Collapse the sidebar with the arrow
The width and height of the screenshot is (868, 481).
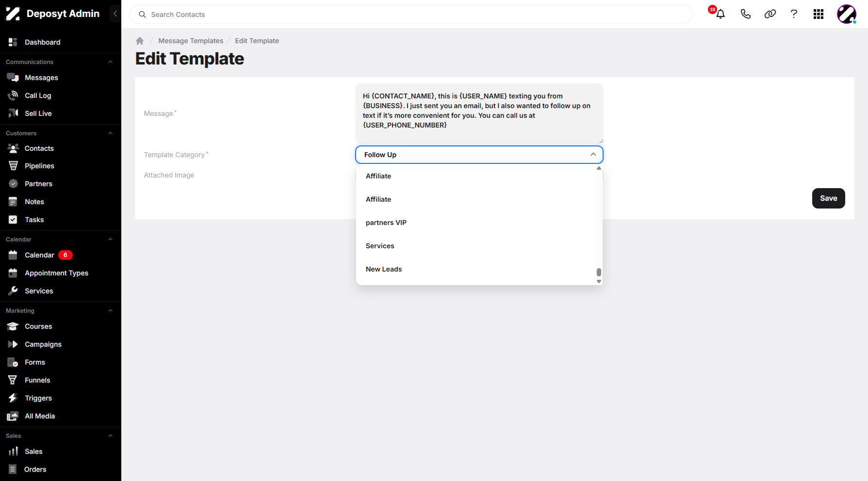(x=115, y=14)
